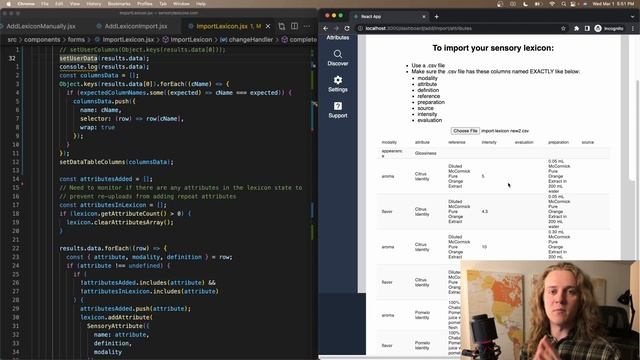Viewport: 640px width, 360px height.
Task: Open the changeHandler breadcrumb dropdown
Action: [247, 40]
